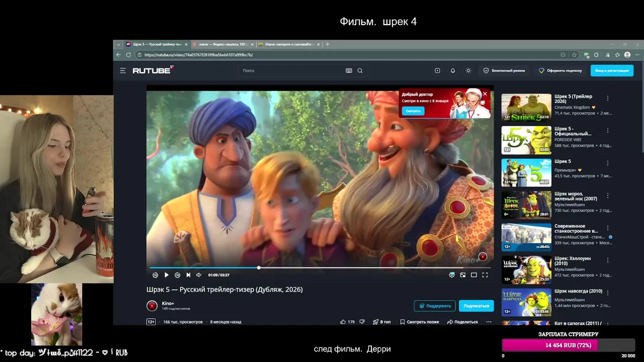Toggle the light/dark theme sun icon

(x=468, y=71)
